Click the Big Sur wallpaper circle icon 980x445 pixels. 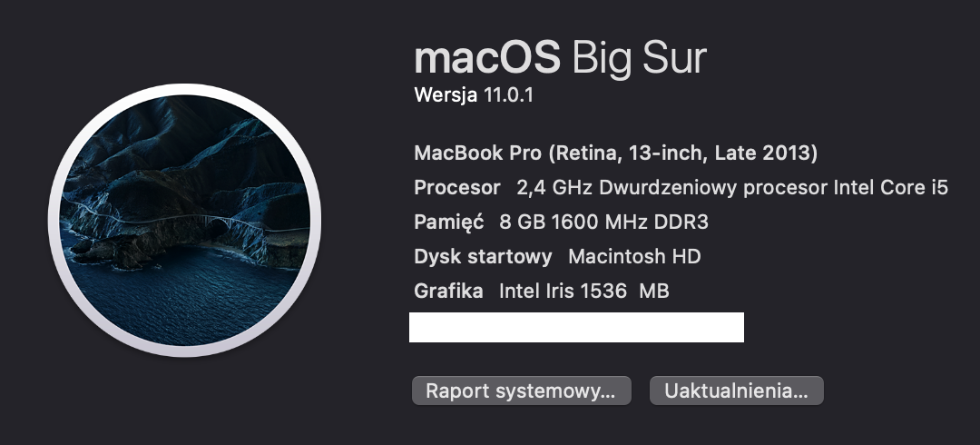pyautogui.click(x=185, y=220)
